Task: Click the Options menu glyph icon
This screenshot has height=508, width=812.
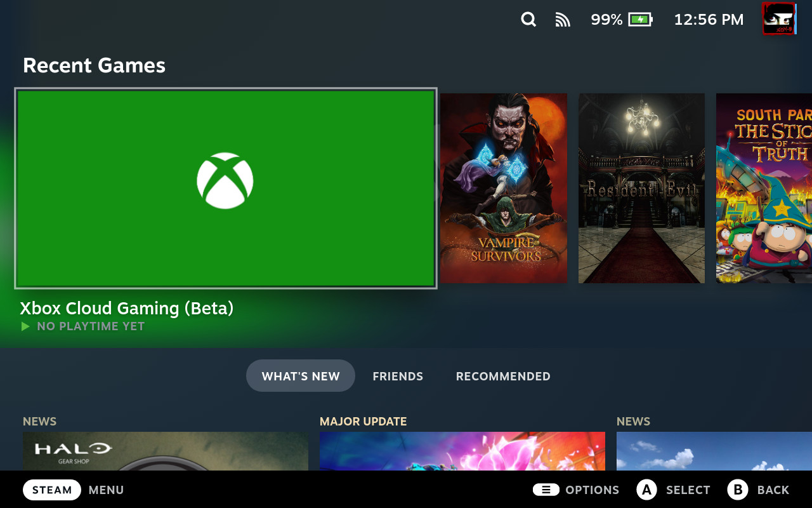Action: point(546,490)
